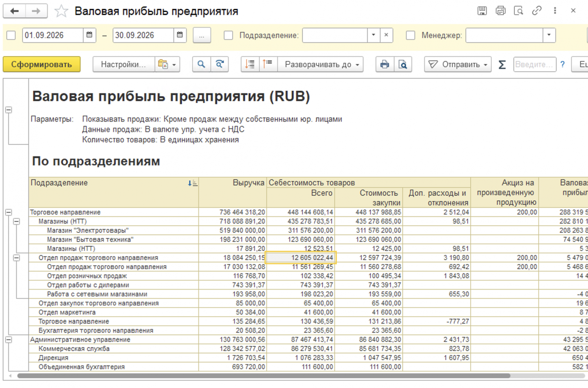Click the magnifier search icon in toolbar
This screenshot has width=588, height=388.
[201, 64]
